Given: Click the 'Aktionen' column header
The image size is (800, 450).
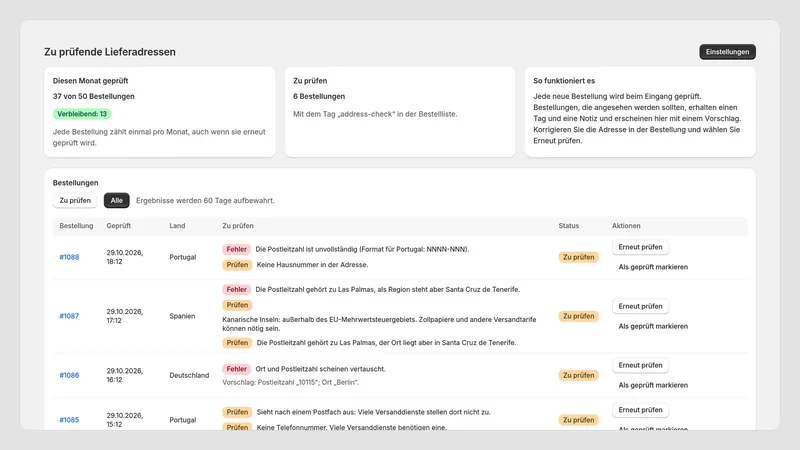Looking at the screenshot, I should pos(626,226).
